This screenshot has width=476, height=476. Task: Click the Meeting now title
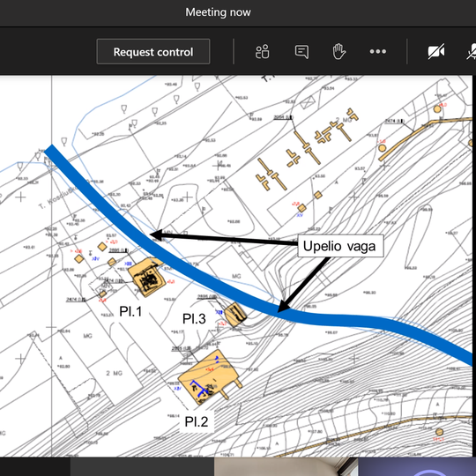coord(218,12)
